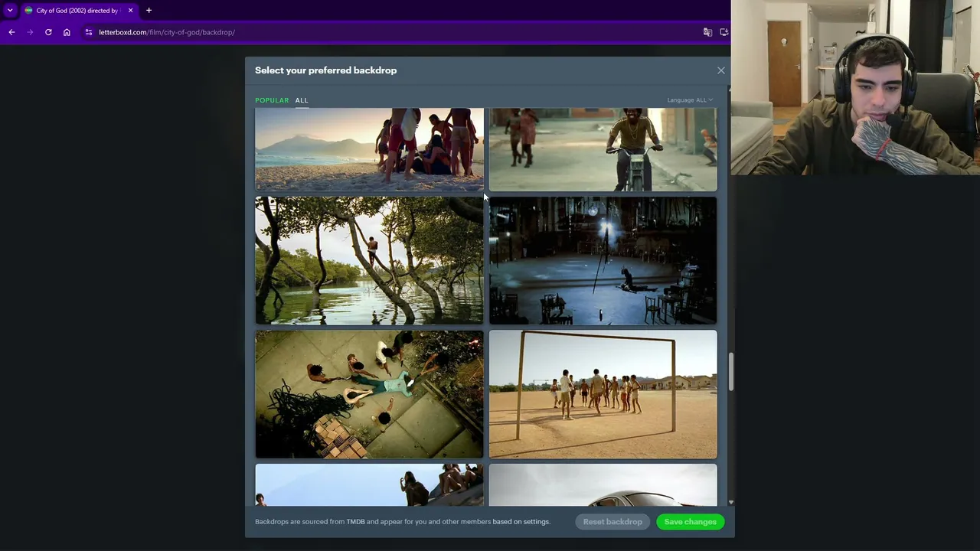Switch to the City of God browser tab

point(78,11)
